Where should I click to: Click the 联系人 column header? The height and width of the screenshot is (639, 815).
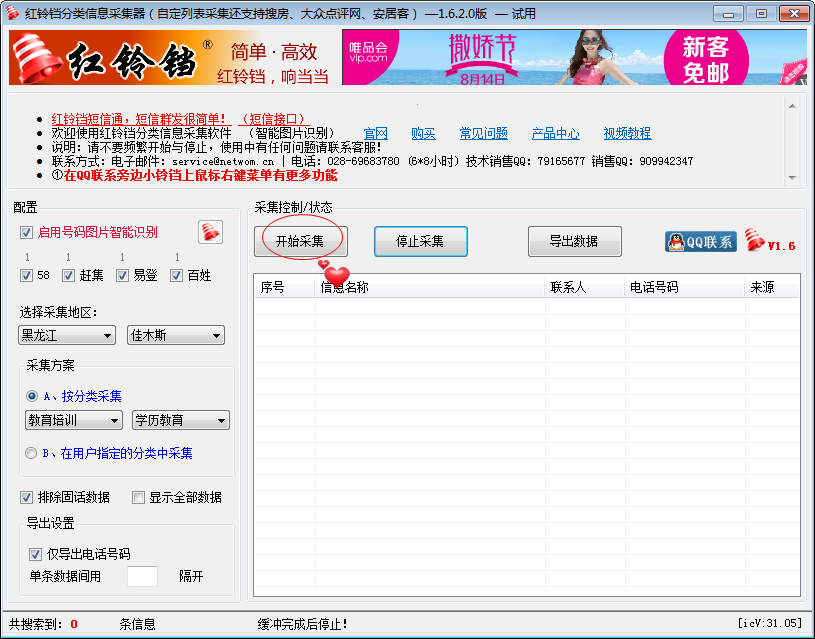585,287
